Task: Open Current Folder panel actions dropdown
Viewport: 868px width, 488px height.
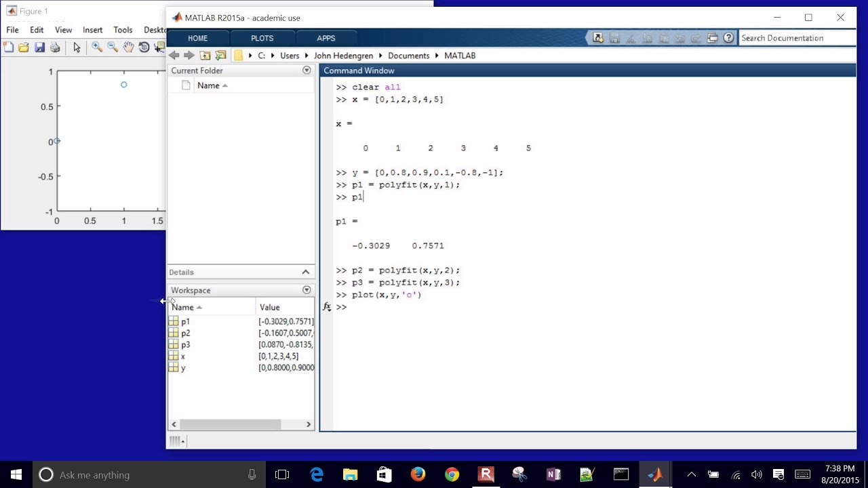Action: click(307, 70)
